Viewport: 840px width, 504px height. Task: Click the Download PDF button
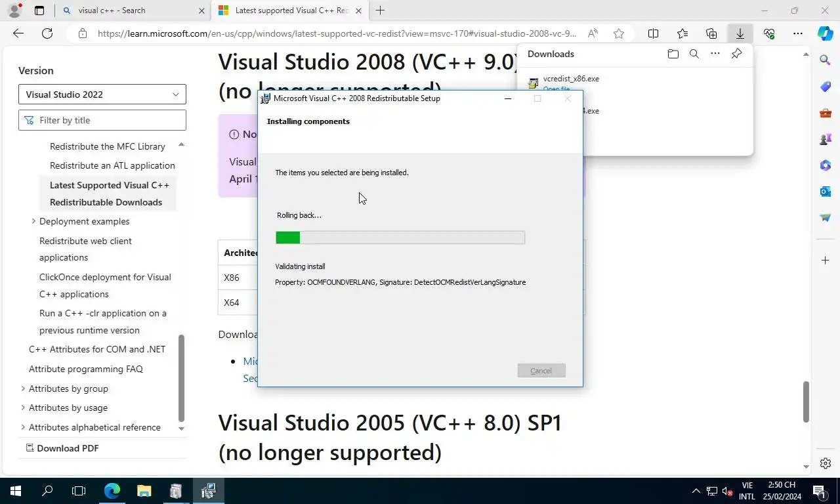pyautogui.click(x=62, y=448)
